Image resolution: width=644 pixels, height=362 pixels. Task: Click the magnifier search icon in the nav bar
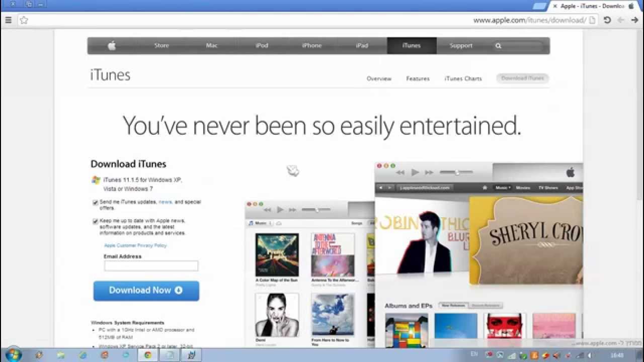coord(498,46)
